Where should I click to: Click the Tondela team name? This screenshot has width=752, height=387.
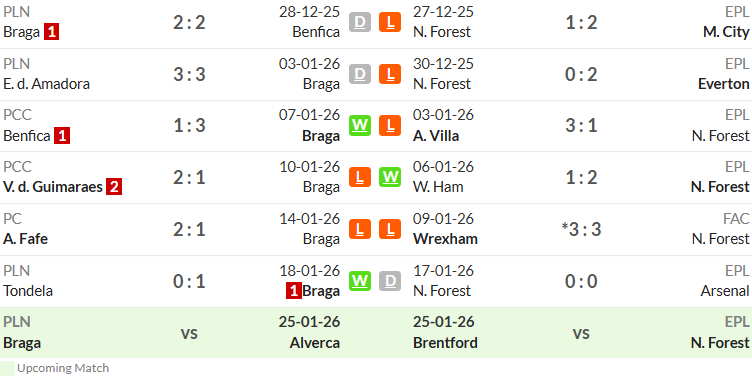point(28,291)
